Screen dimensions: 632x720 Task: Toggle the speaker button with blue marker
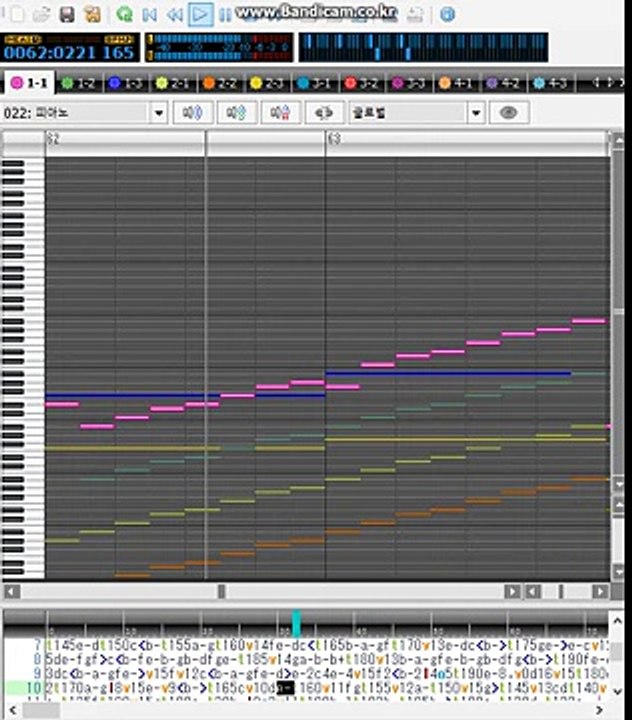coord(193,112)
